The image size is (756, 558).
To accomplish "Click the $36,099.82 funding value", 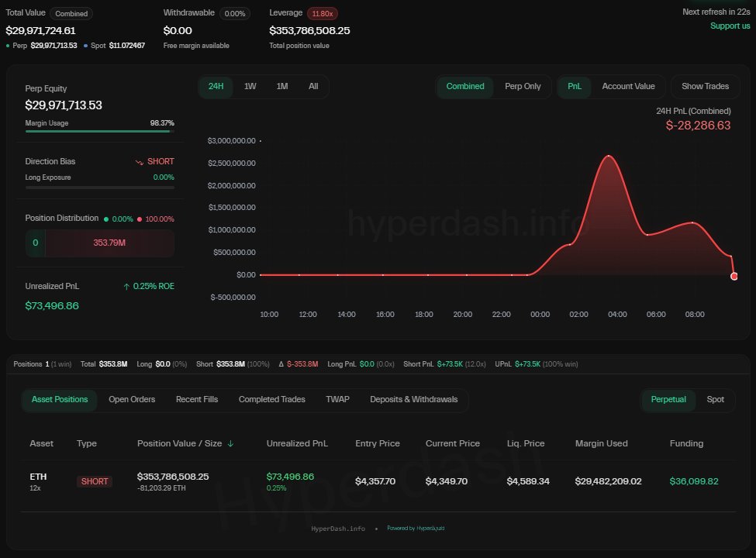I will click(x=694, y=481).
